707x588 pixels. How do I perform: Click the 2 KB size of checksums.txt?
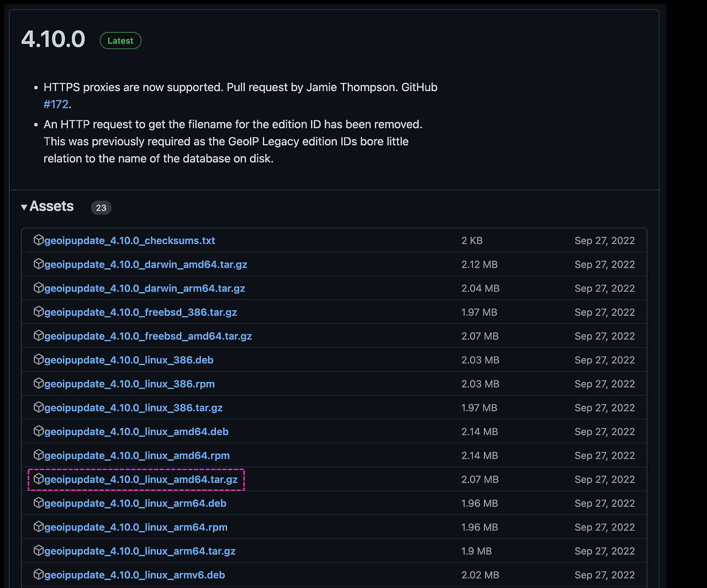pos(472,241)
